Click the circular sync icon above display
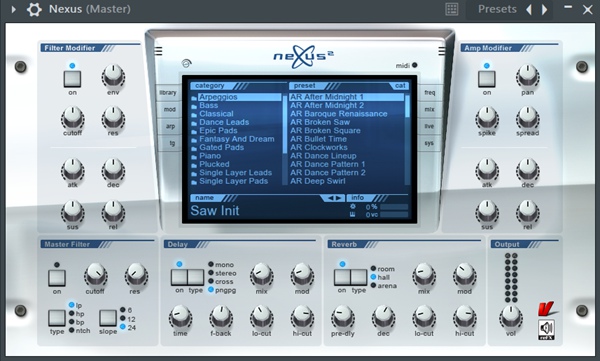Viewport: 600px width, 361px height. 186,63
